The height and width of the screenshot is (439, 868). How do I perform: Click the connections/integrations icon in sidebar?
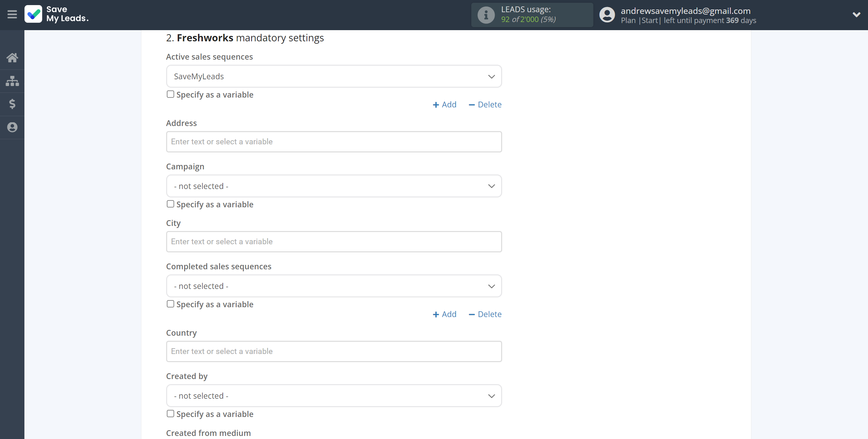click(12, 80)
